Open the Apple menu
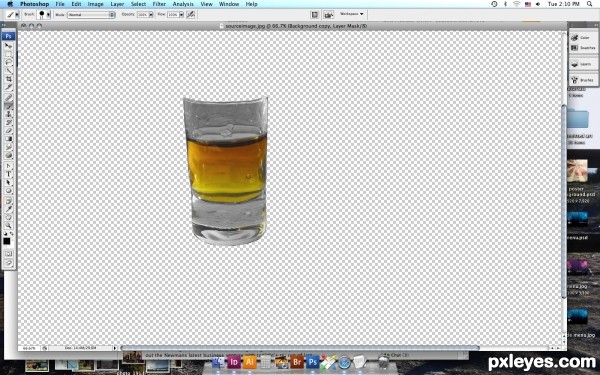The image size is (600, 375). 10,4
